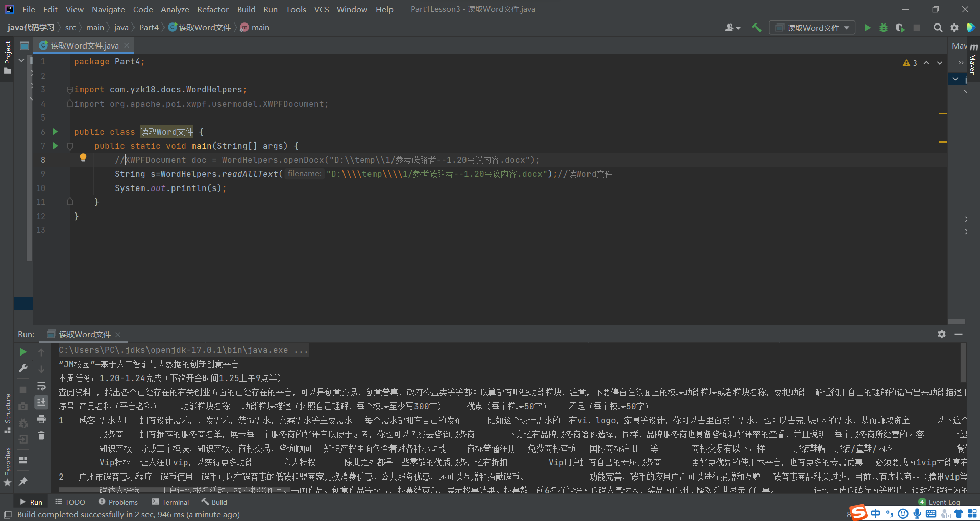
Task: Start debugging with the green bug icon
Action: coord(884,28)
